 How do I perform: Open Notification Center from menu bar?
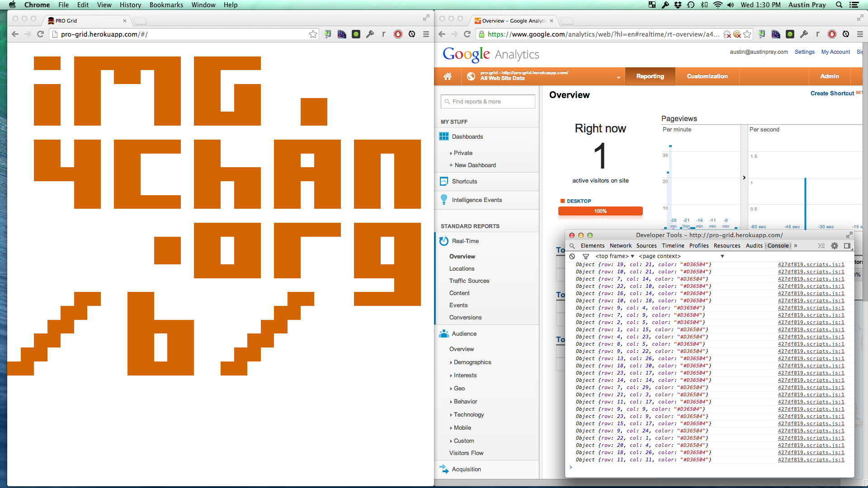pos(854,5)
